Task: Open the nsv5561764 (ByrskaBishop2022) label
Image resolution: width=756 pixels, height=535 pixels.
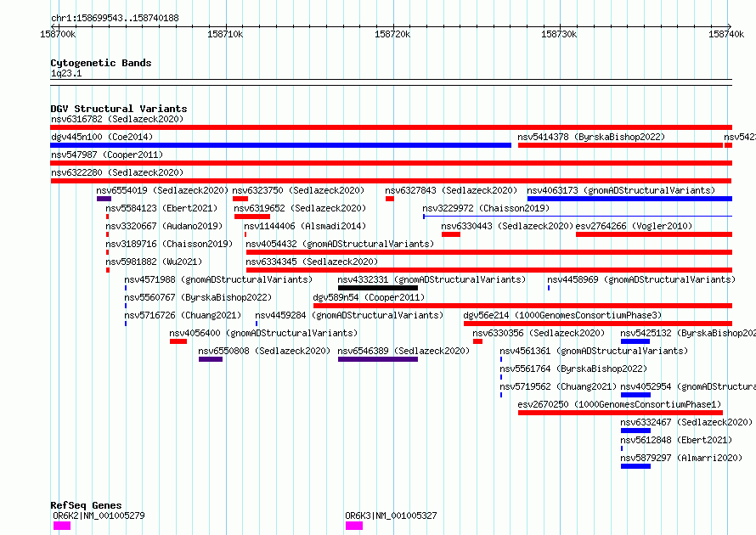Action: tap(573, 369)
